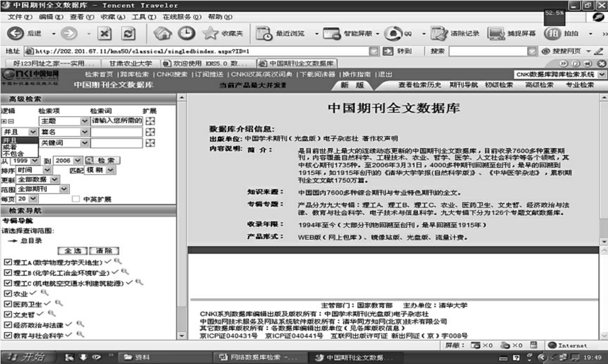Image resolution: width=608 pixels, height=364 pixels.
Task: Stop page loading with the X button
Action: [x=104, y=34]
